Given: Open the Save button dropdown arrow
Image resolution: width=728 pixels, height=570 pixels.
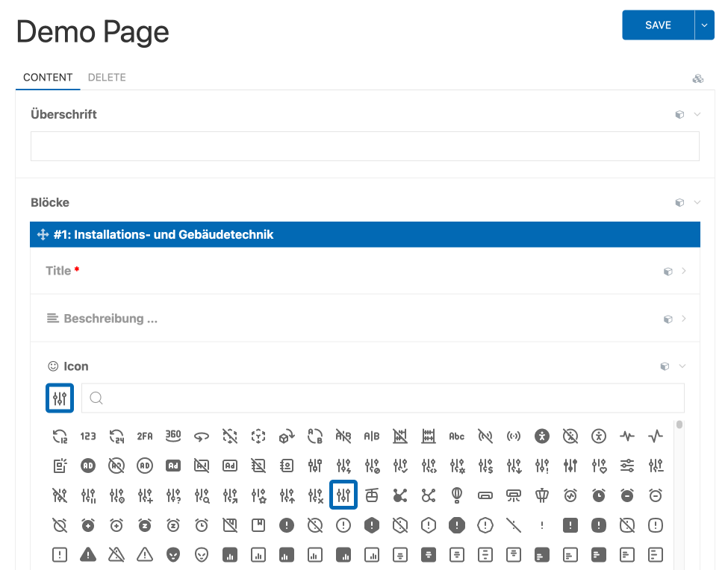Looking at the screenshot, I should (x=704, y=25).
